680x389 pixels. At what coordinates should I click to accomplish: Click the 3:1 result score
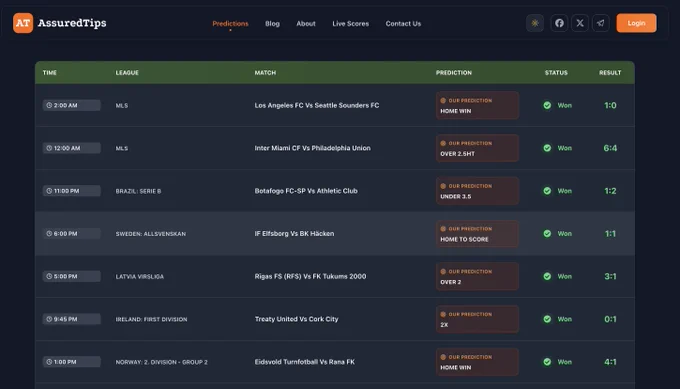610,276
